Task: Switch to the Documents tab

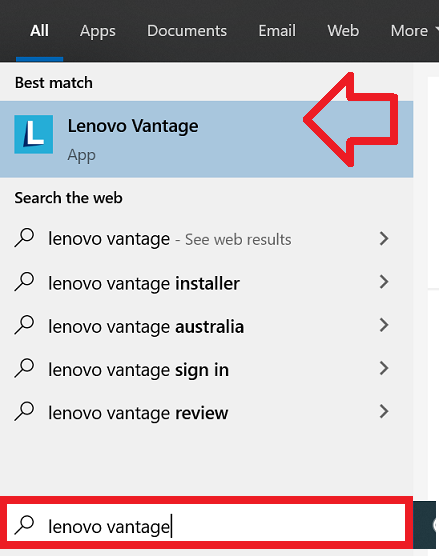Action: click(x=187, y=31)
